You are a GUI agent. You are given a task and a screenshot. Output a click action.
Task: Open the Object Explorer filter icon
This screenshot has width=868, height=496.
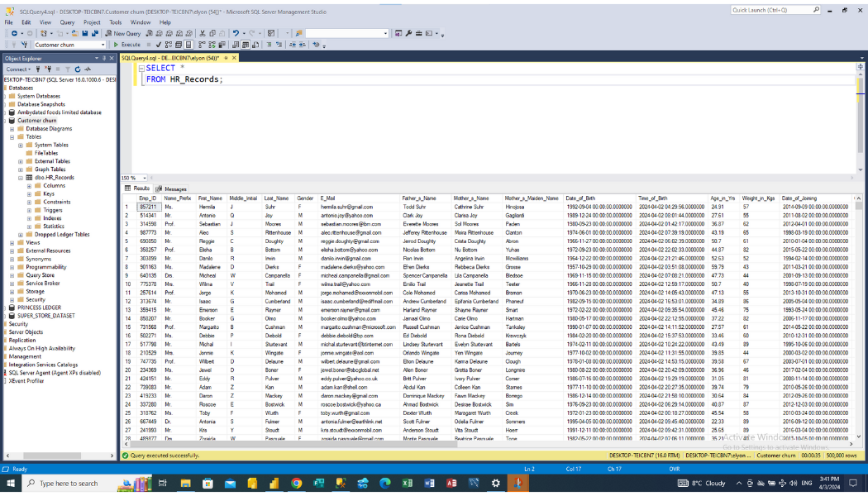(x=68, y=69)
